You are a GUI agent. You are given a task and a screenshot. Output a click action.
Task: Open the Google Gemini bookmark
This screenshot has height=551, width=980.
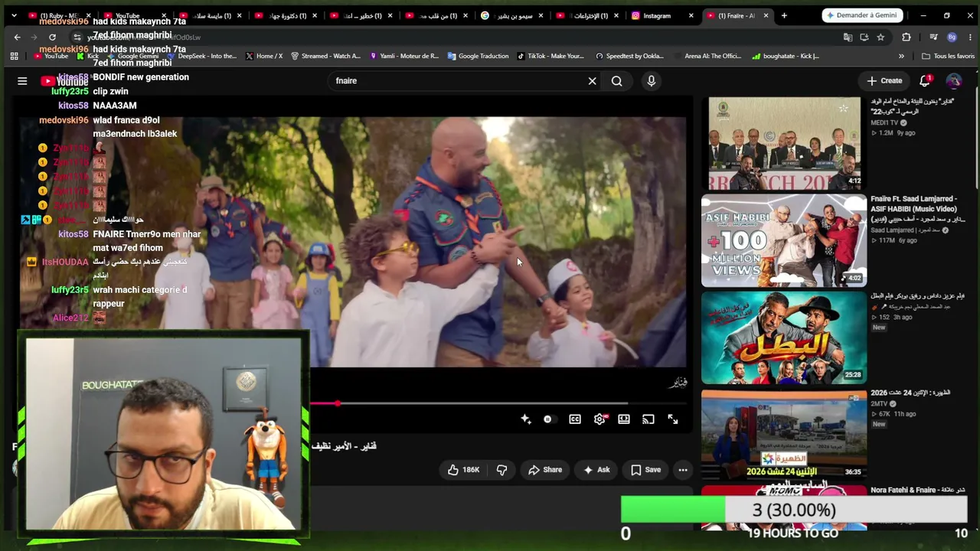click(132, 56)
